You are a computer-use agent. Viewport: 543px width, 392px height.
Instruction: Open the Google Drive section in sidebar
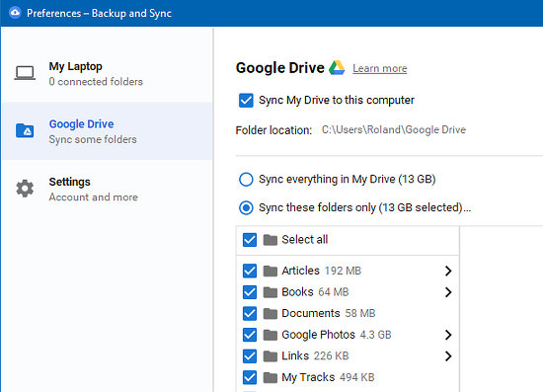point(107,131)
